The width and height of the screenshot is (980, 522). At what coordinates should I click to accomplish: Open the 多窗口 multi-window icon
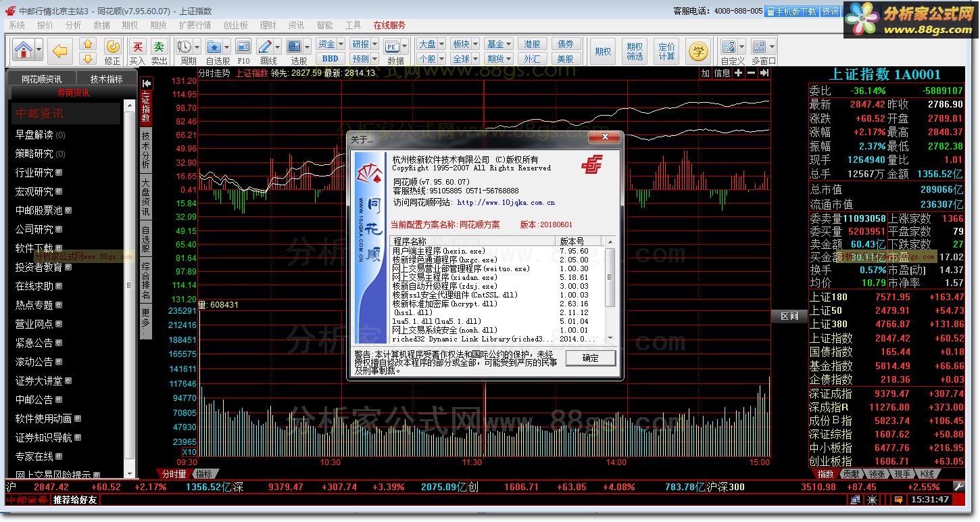point(759,47)
